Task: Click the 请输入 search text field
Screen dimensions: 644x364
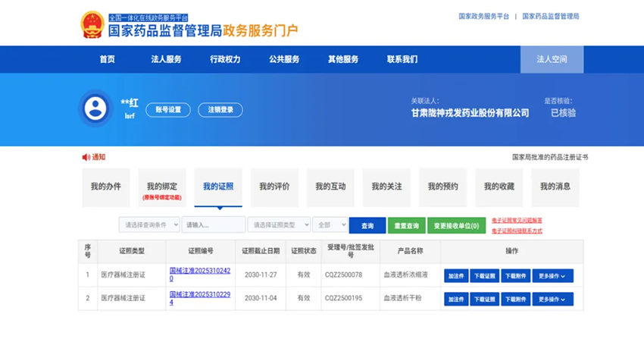Action: (x=214, y=225)
